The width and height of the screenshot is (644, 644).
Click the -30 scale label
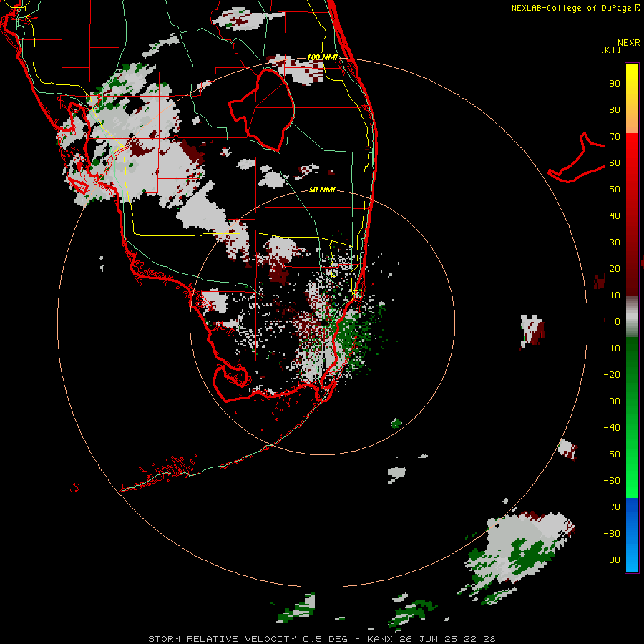[612, 401]
